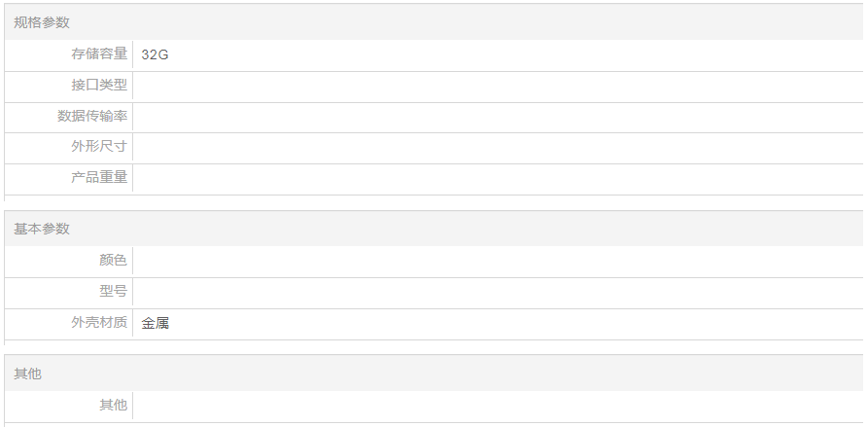Click the 接口类型 input field
The height and width of the screenshot is (427, 868).
pyautogui.click(x=496, y=86)
